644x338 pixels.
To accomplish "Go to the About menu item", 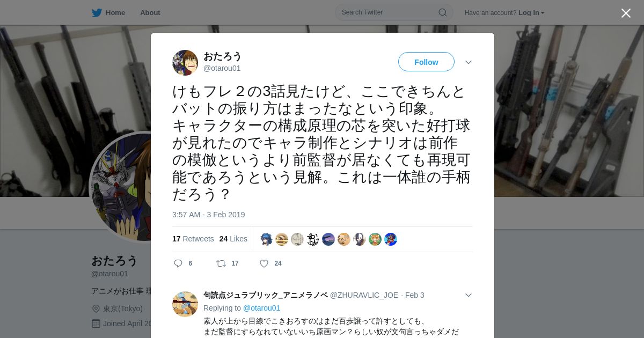I will click(150, 13).
